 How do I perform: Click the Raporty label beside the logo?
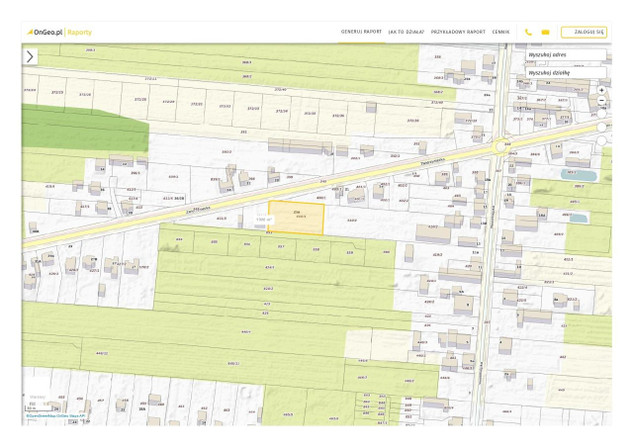[81, 32]
